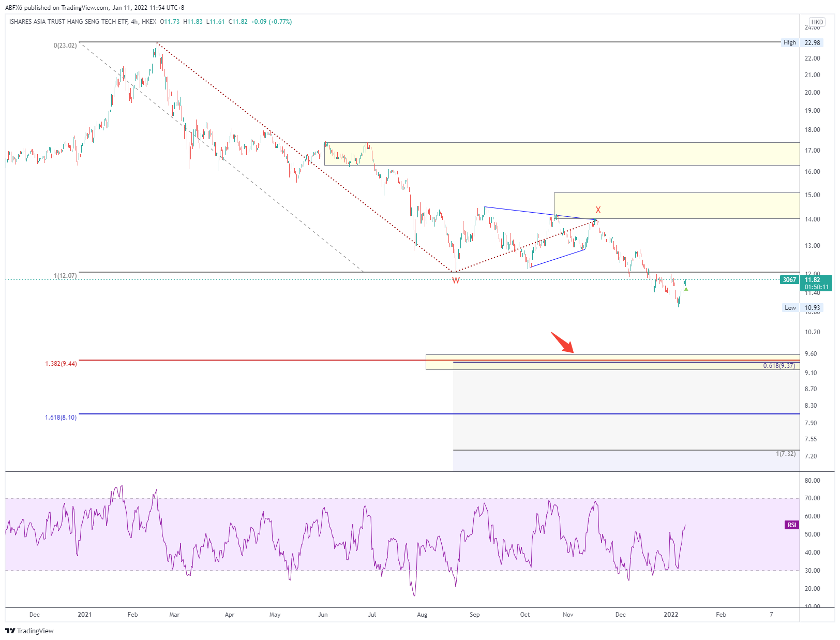Image resolution: width=840 pixels, height=640 pixels.
Task: Click the green 3067 symbol tag
Action: coord(789,280)
